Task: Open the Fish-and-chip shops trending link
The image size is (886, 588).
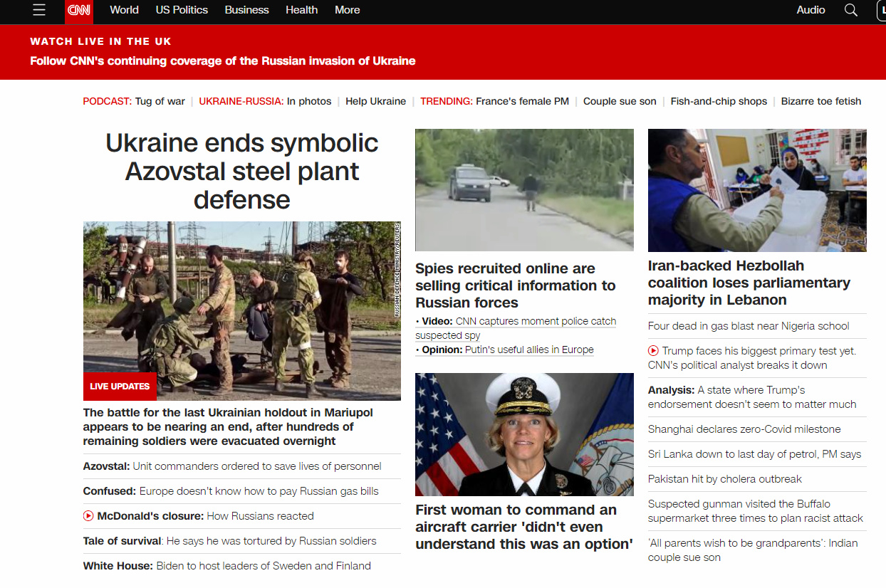Action: point(719,101)
